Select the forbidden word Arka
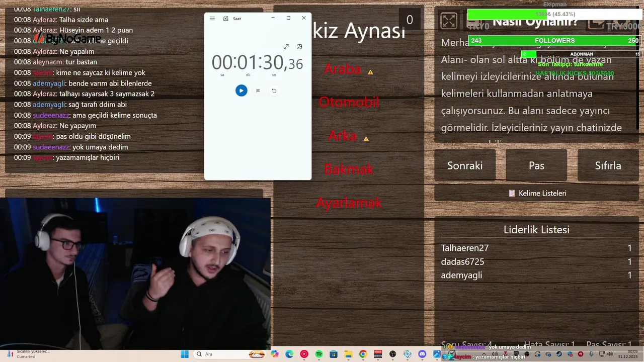The height and width of the screenshot is (362, 644). click(343, 135)
